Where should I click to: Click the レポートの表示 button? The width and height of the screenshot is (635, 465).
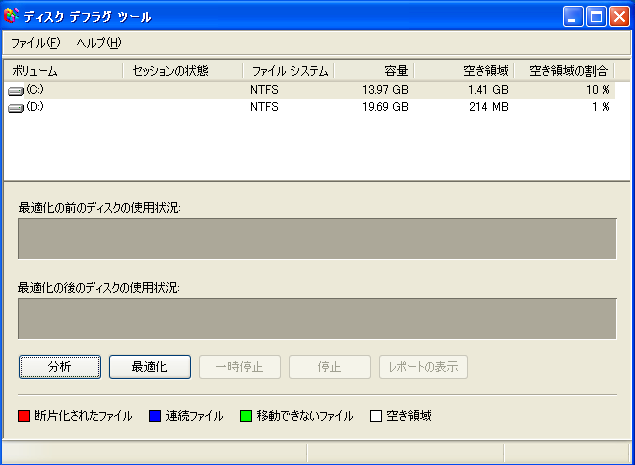pyautogui.click(x=423, y=367)
